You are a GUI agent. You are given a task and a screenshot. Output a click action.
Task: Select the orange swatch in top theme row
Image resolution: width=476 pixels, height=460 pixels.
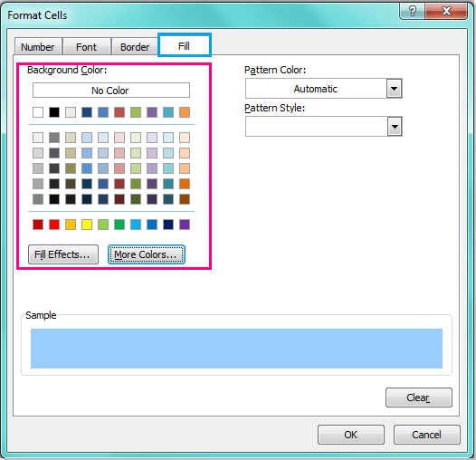coord(185,112)
